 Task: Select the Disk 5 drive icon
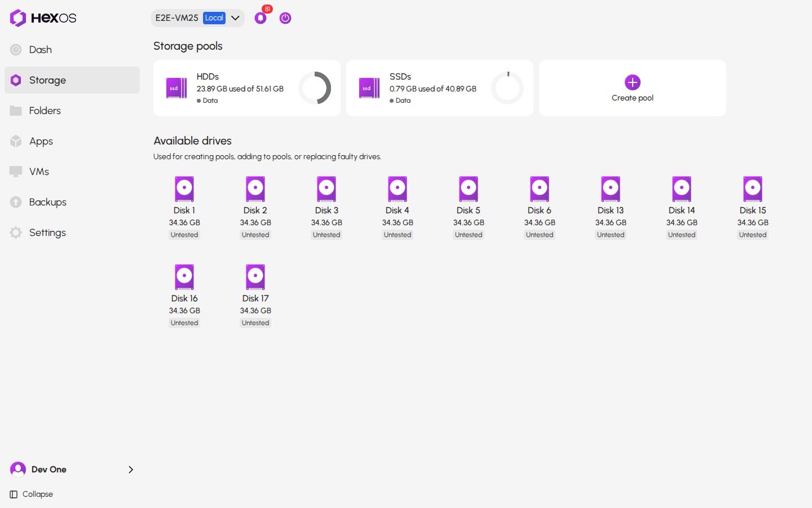coord(469,189)
